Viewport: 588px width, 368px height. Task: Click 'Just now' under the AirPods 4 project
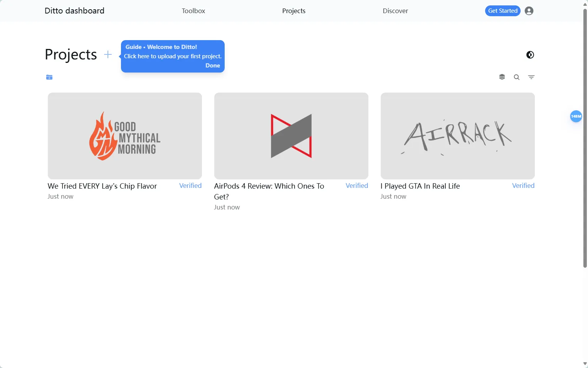tap(227, 207)
